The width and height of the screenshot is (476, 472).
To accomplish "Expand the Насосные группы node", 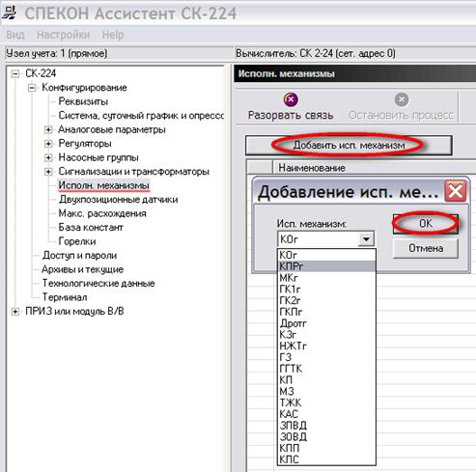I will [48, 157].
